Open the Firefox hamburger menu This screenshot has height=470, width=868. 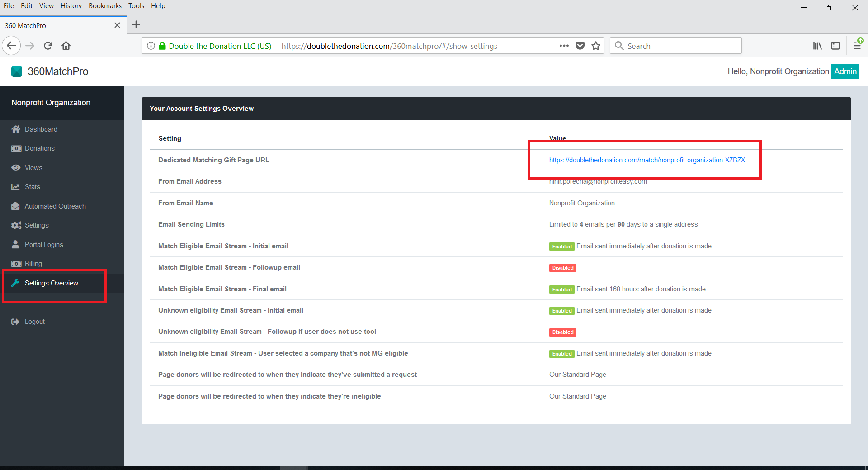click(x=857, y=46)
